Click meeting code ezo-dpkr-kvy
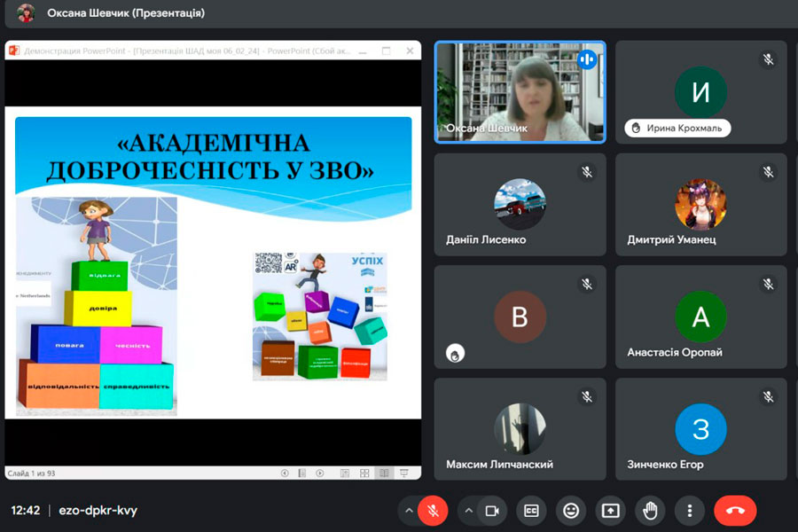 click(x=98, y=510)
